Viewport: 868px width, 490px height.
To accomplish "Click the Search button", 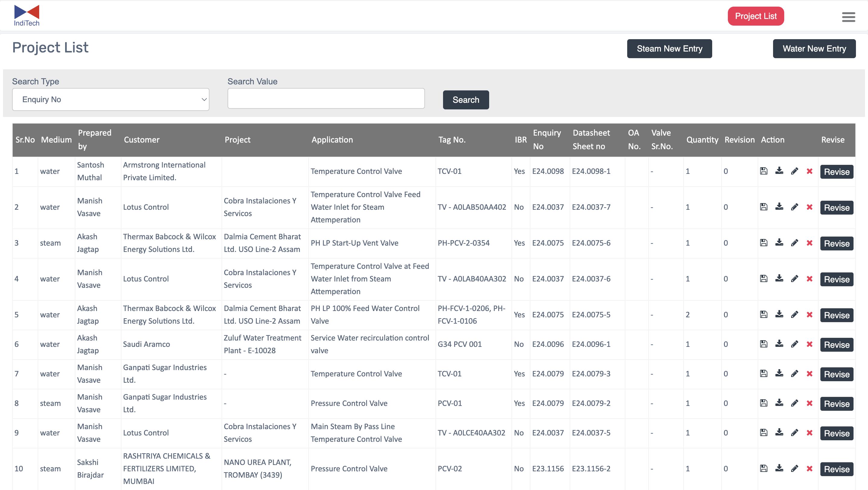I will pos(466,100).
